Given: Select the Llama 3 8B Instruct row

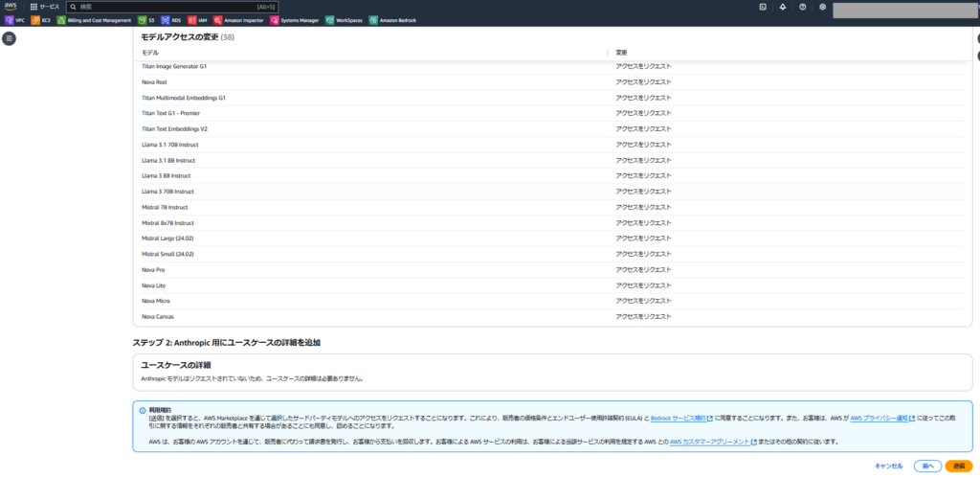Looking at the screenshot, I should tap(552, 176).
